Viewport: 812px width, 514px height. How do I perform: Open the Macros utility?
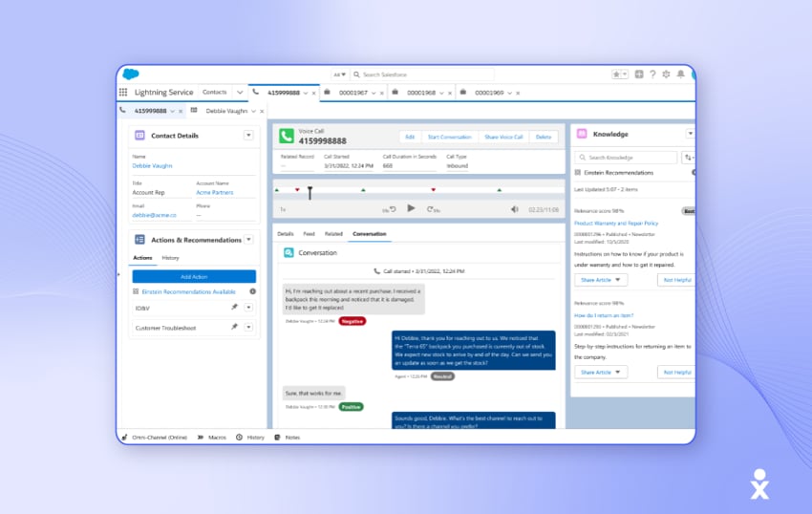pos(212,438)
